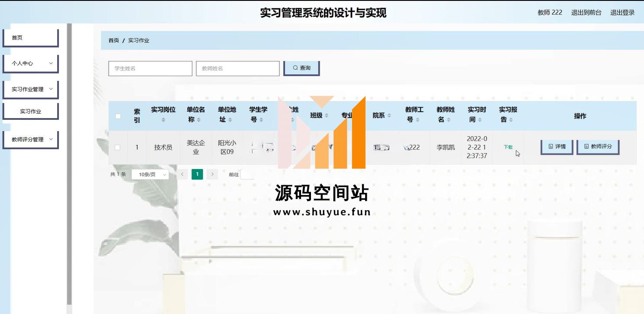Click 共 1 条 total count text
644x314 pixels.
click(118, 174)
